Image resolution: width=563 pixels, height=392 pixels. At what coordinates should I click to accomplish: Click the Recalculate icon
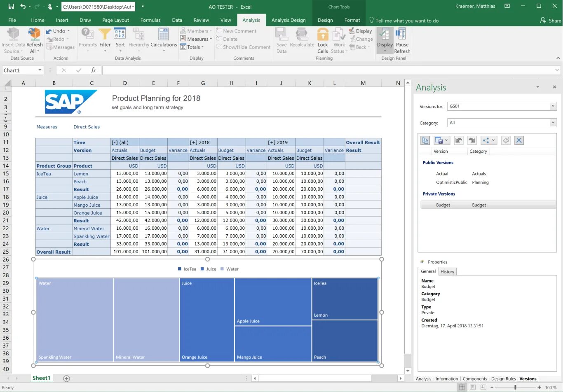click(302, 34)
